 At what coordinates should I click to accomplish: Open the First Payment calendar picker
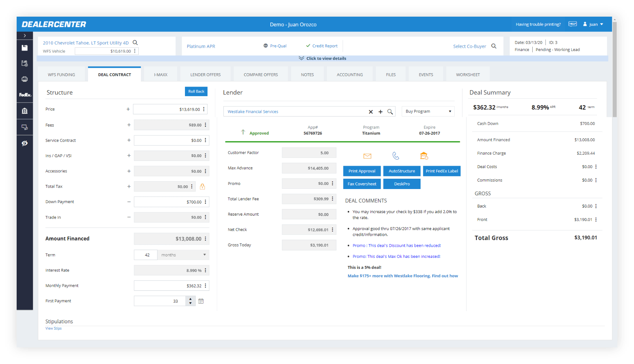pyautogui.click(x=201, y=301)
